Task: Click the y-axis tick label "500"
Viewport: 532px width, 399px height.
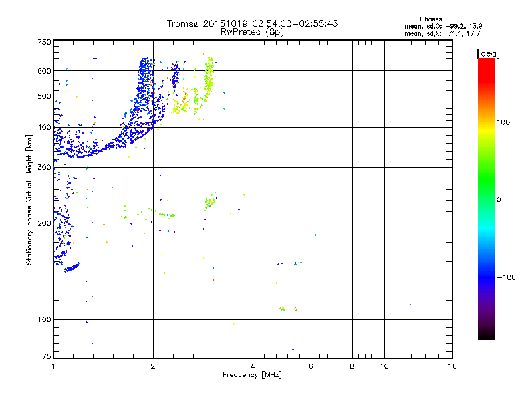Action: [x=44, y=96]
